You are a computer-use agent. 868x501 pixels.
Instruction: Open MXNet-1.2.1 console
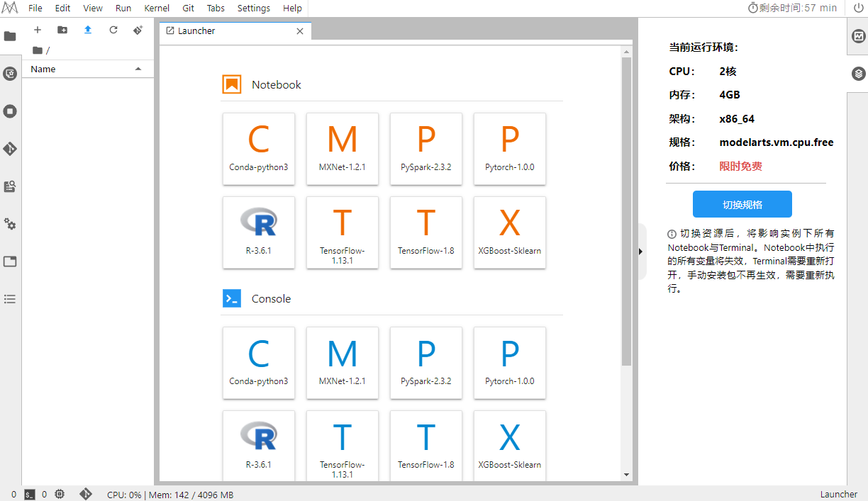pos(343,363)
